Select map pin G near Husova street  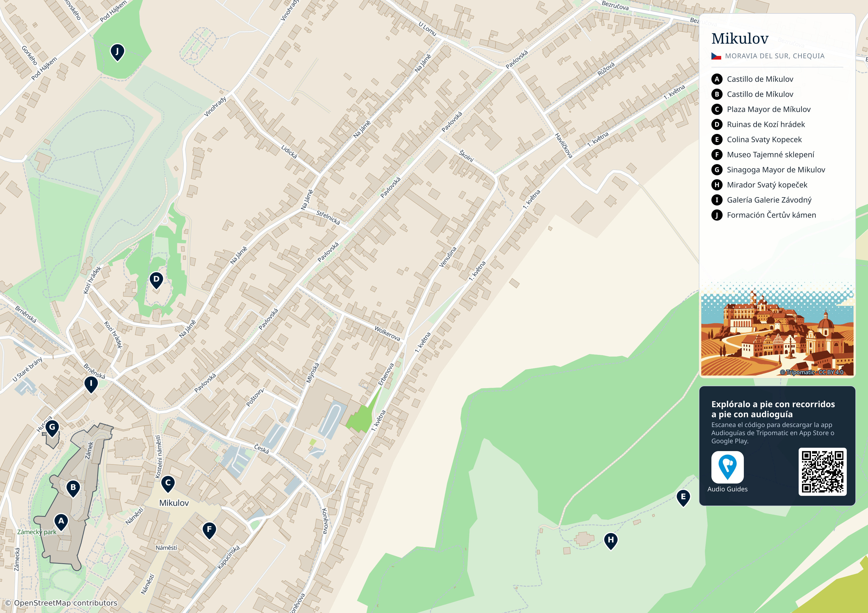pyautogui.click(x=52, y=428)
